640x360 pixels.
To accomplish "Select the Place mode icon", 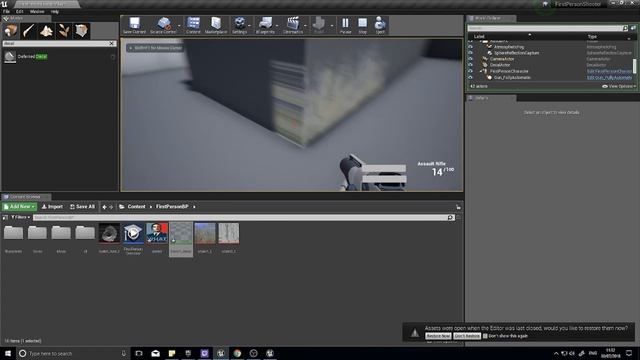I will click(x=11, y=31).
